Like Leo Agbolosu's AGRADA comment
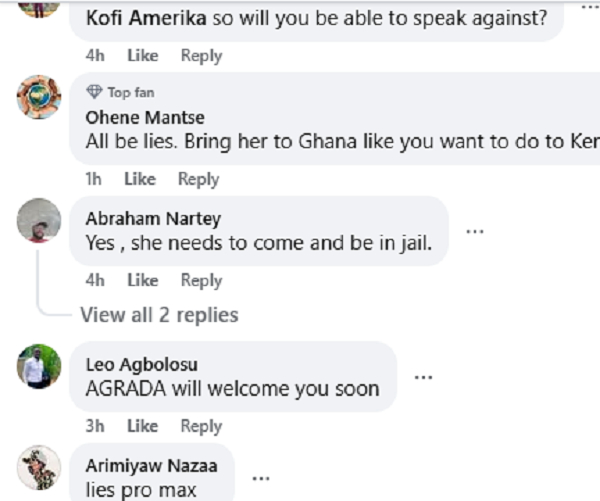The image size is (600, 501). click(143, 426)
